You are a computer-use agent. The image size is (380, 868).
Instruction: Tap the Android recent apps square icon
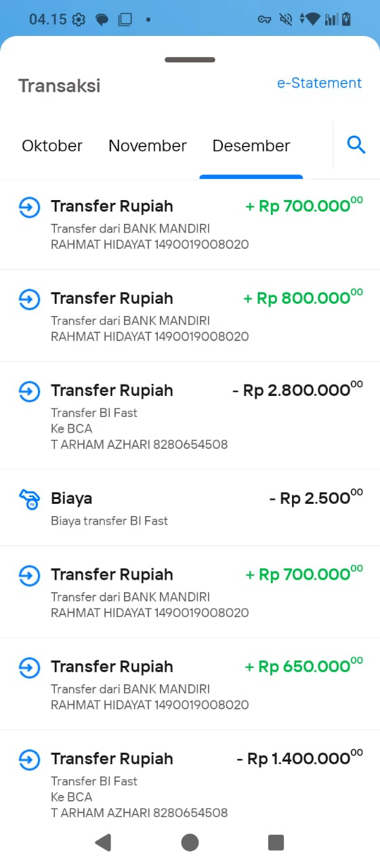coord(276,842)
